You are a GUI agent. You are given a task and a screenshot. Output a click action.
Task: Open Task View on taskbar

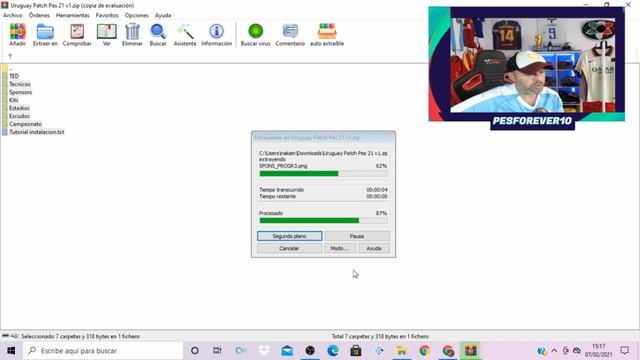tap(217, 351)
